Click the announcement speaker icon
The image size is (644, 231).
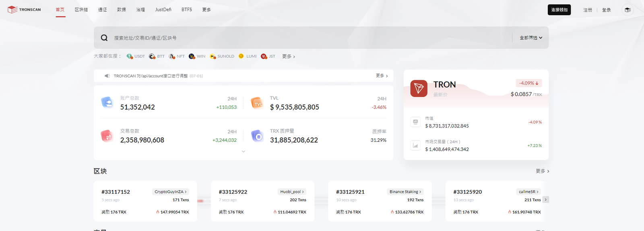[107, 76]
